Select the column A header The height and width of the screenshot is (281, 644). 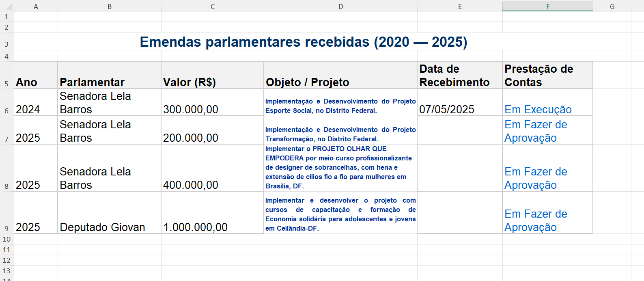click(36, 6)
